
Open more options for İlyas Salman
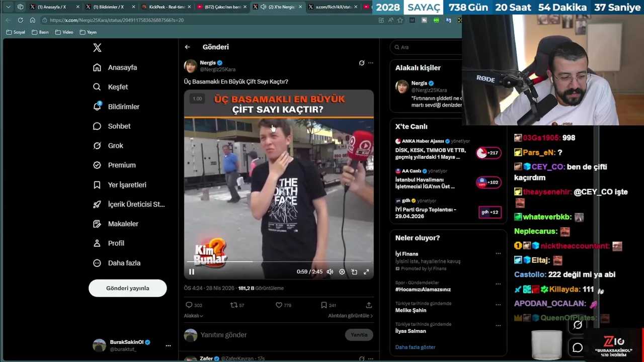[498, 325]
